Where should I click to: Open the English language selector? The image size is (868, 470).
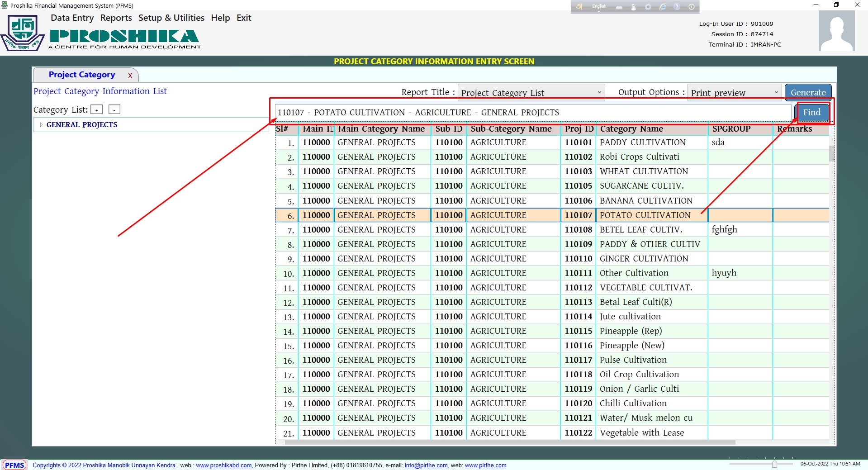coord(599,7)
